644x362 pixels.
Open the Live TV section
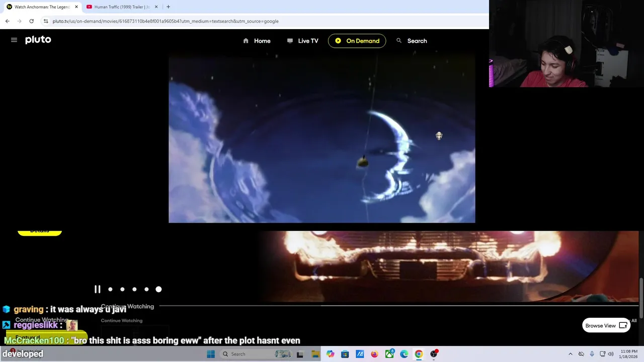click(x=302, y=41)
